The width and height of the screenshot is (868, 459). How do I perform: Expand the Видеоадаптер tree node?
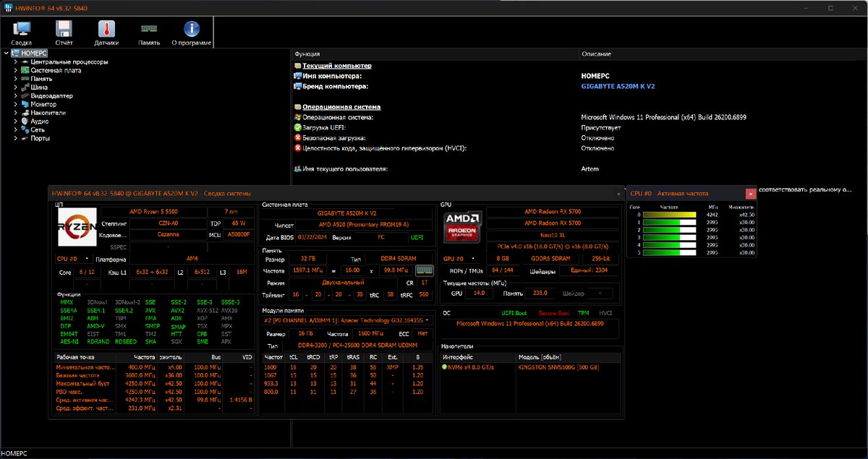click(x=15, y=96)
